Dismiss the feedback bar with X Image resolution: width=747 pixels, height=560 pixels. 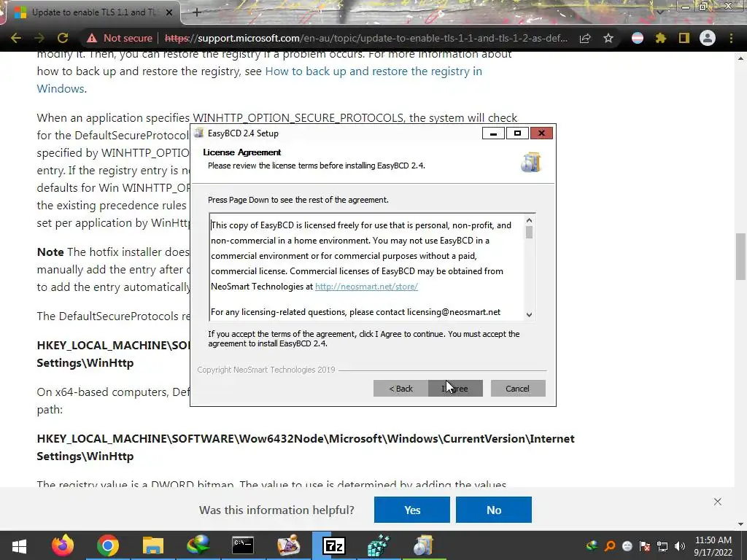[x=718, y=502]
